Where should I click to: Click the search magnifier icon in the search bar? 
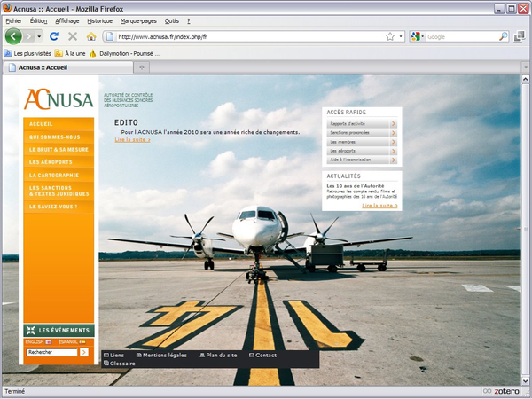coord(504,36)
